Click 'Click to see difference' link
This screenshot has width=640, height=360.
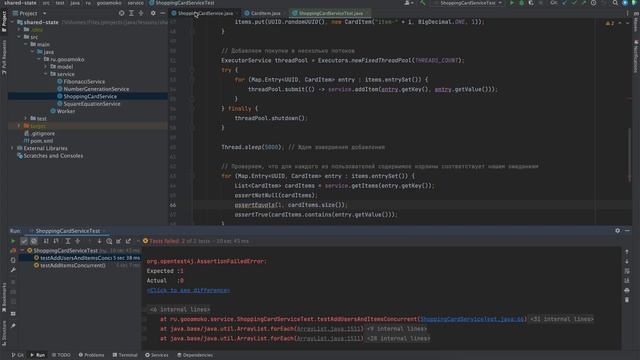(x=188, y=290)
